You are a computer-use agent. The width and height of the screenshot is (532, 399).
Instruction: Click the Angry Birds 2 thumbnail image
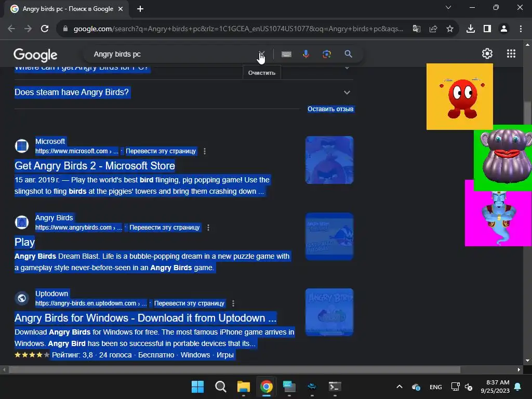[x=329, y=160]
